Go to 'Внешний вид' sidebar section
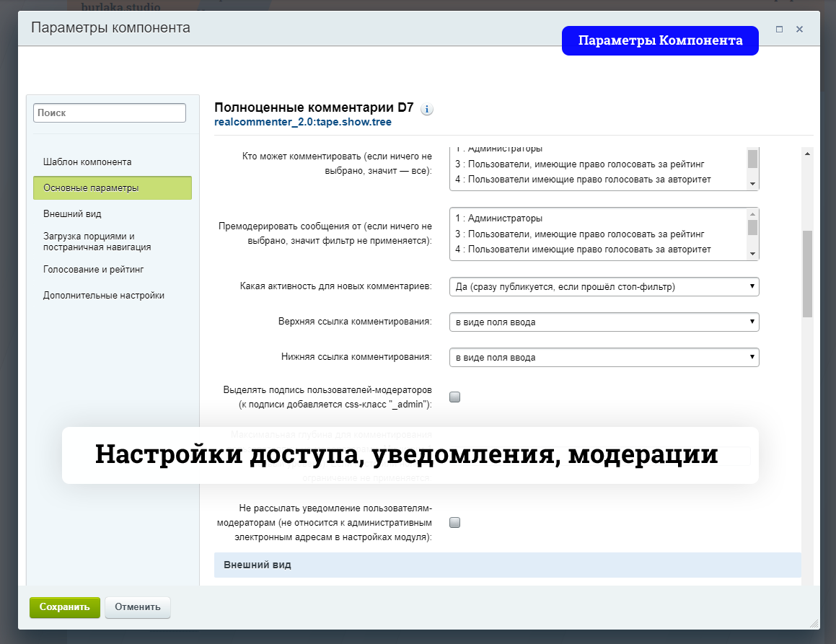This screenshot has height=644, width=836. point(72,214)
